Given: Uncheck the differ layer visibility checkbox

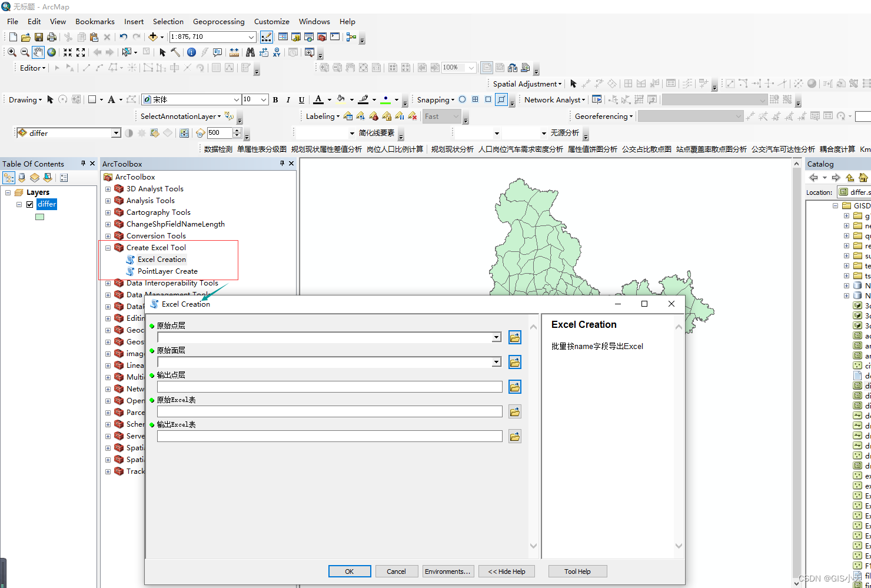Looking at the screenshot, I should [x=29, y=204].
